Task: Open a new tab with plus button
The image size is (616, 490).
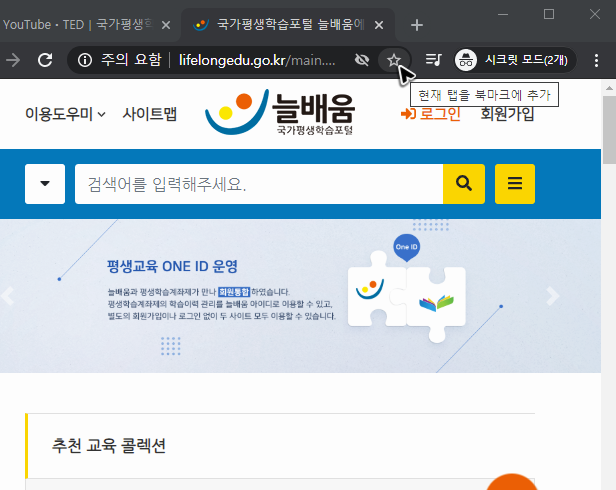Action: tap(416, 25)
